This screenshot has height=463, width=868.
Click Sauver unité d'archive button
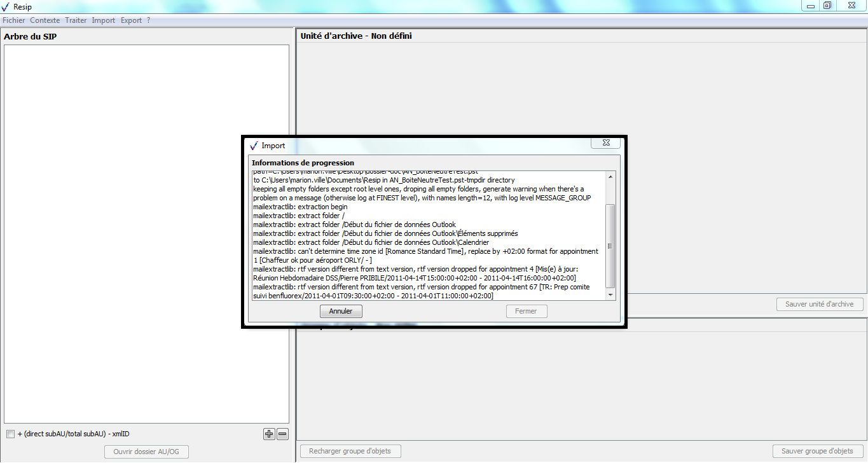click(819, 304)
